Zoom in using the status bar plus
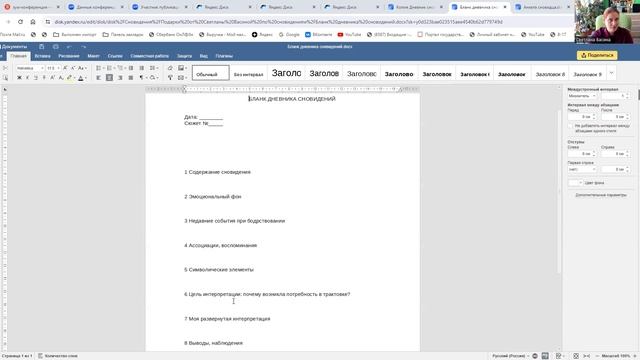Screen dimensions: 640x360 pos(635,356)
